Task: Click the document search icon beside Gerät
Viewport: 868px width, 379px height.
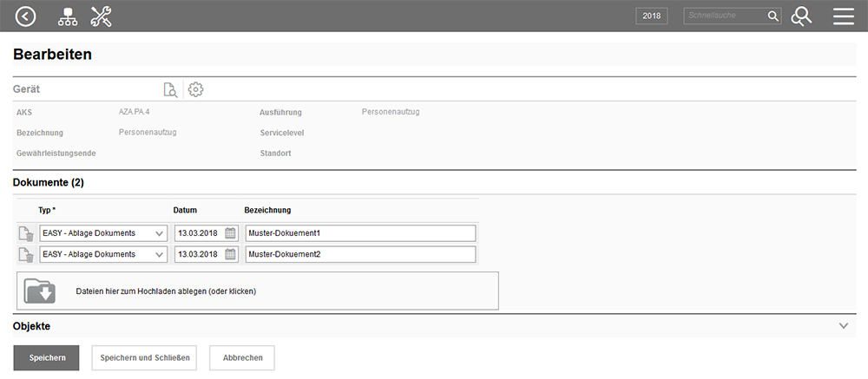Action: click(x=170, y=89)
